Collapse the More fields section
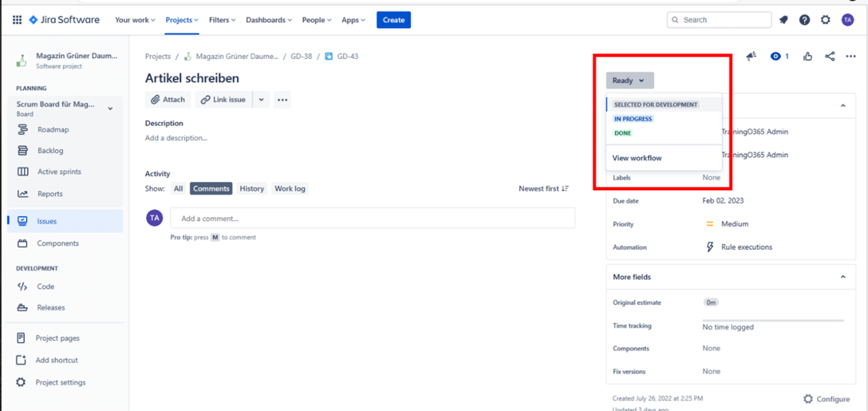 click(843, 277)
